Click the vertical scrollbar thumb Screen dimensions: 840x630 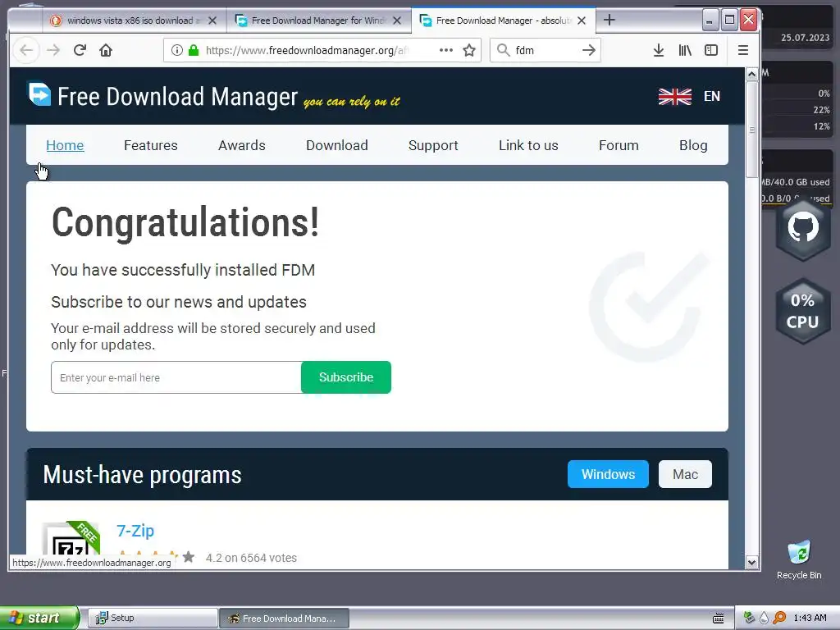tap(751, 130)
